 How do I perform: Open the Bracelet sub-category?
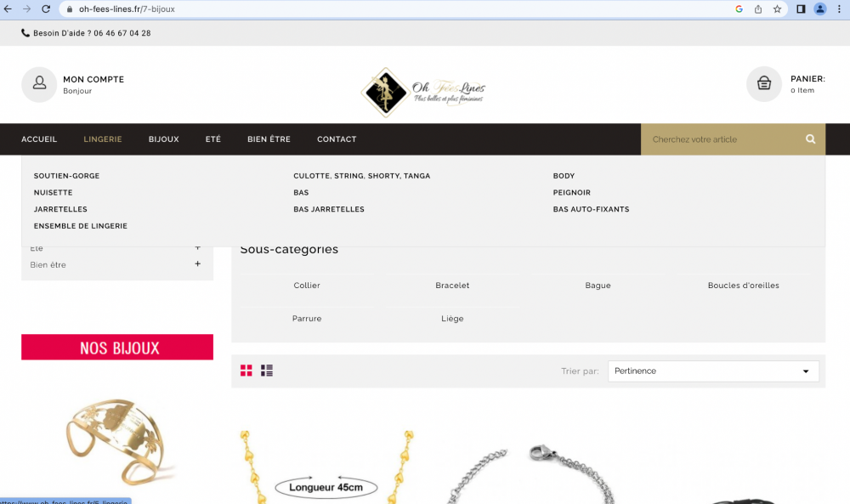[x=452, y=286]
